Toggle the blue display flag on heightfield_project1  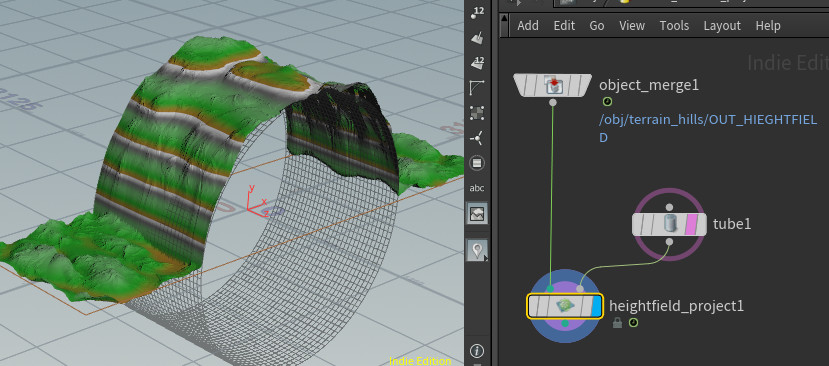click(x=596, y=306)
